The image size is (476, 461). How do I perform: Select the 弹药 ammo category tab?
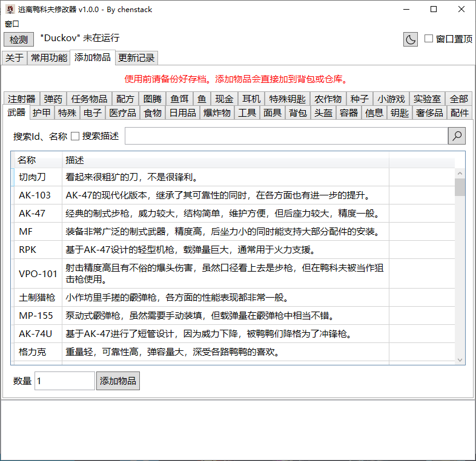tap(53, 99)
